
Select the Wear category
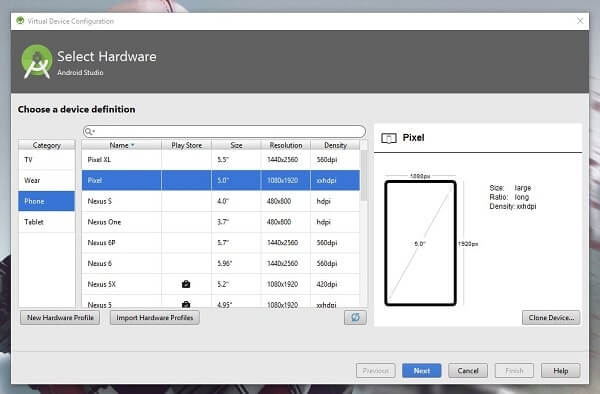click(x=47, y=180)
